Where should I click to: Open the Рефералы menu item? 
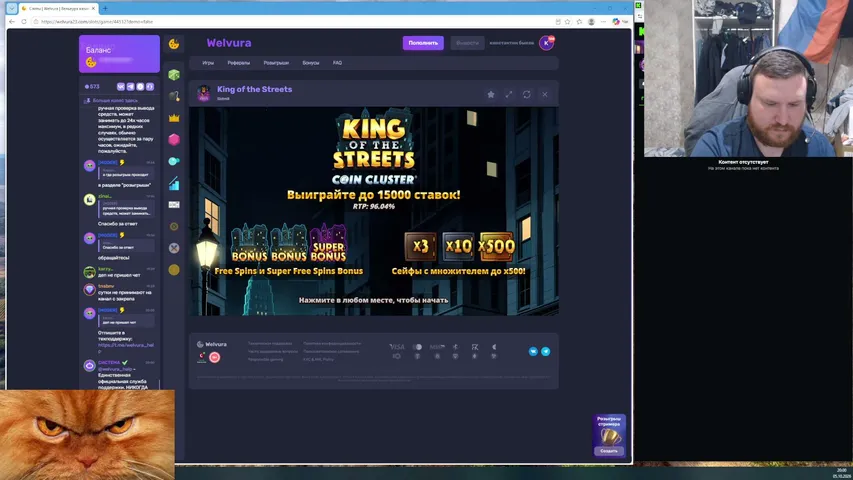click(238, 63)
